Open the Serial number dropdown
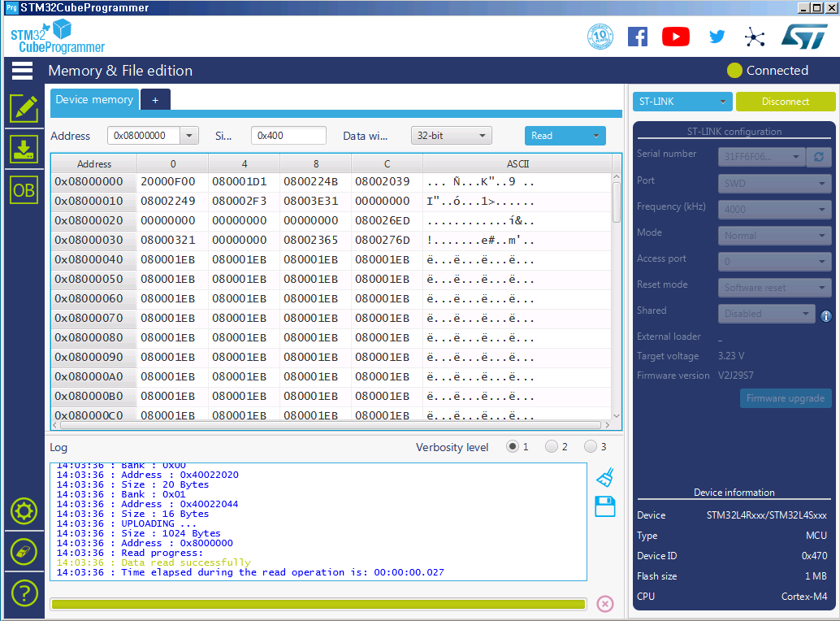Image resolution: width=840 pixels, height=621 pixels. (761, 156)
